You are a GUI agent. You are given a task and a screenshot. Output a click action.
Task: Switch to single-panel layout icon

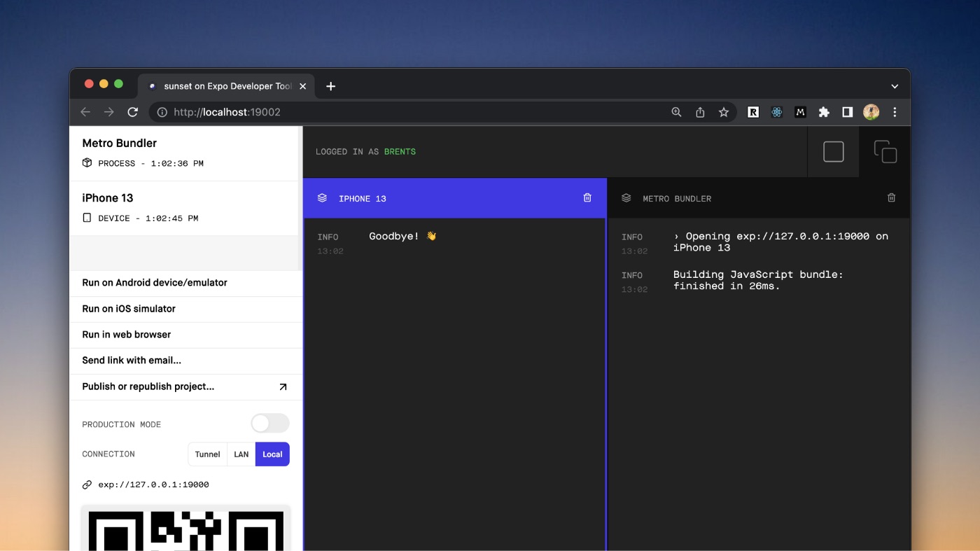pos(833,152)
